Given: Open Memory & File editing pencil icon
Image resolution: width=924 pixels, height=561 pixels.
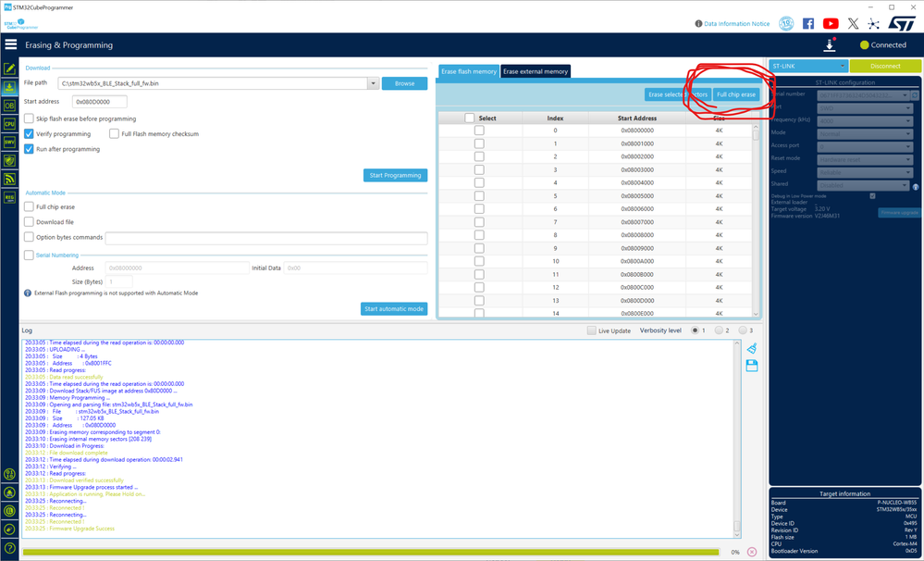Looking at the screenshot, I should point(9,69).
